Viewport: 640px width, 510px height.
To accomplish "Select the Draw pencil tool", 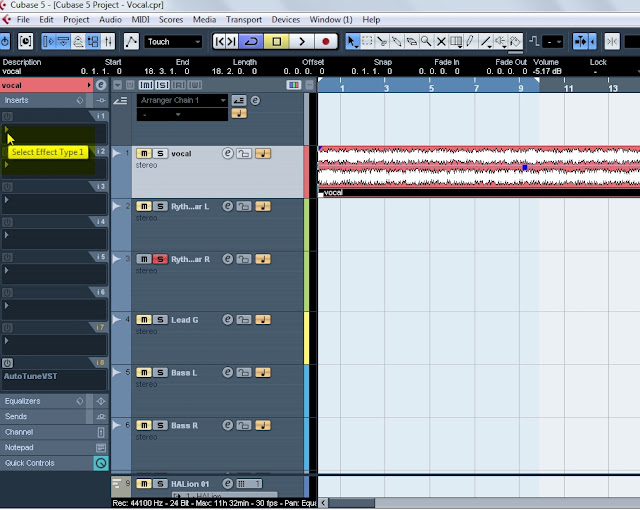I will pos(470,41).
